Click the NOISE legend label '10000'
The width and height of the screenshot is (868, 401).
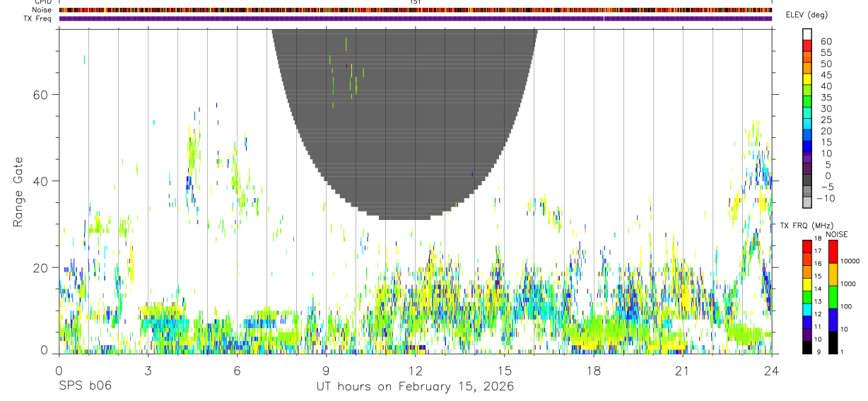tap(849, 261)
